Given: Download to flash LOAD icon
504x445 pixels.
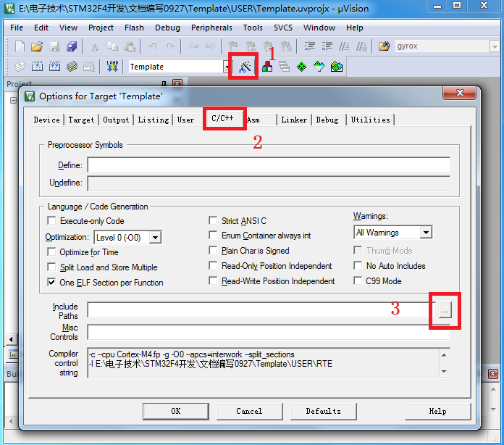Looking at the screenshot, I should click(112, 67).
